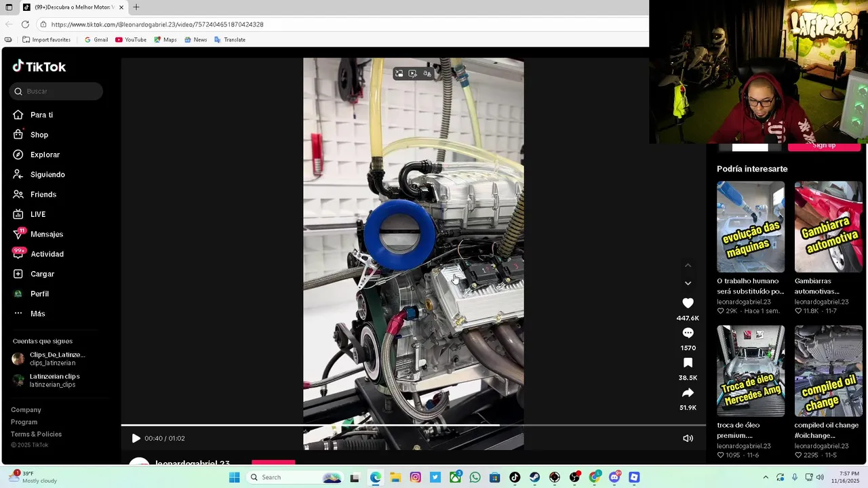868x488 pixels.
Task: Open File Explorer from the taskbar
Action: tap(395, 477)
